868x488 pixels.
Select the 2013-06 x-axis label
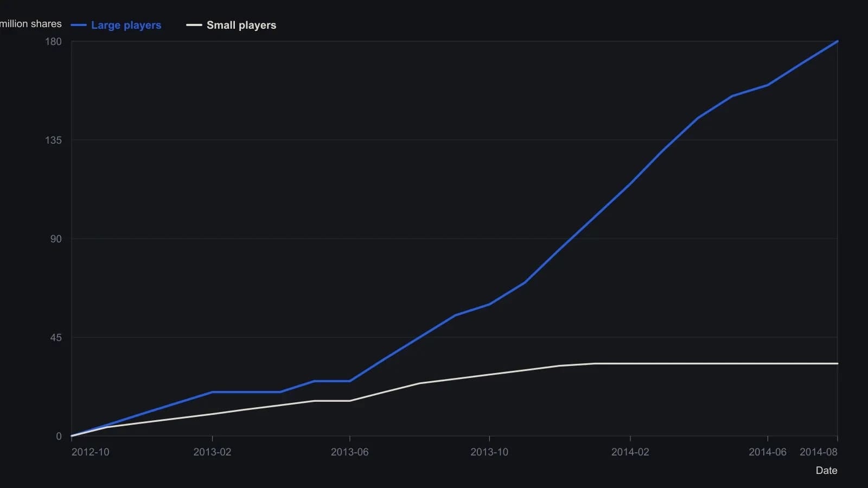(x=349, y=452)
